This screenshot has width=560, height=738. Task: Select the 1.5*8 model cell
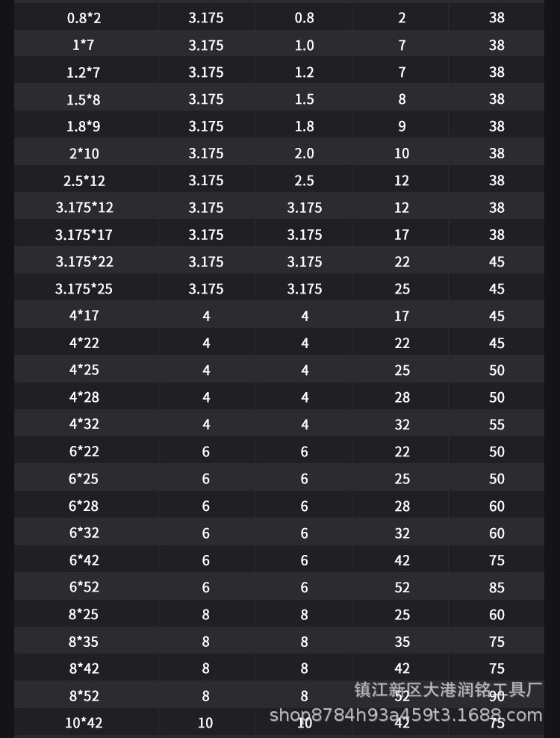84,99
